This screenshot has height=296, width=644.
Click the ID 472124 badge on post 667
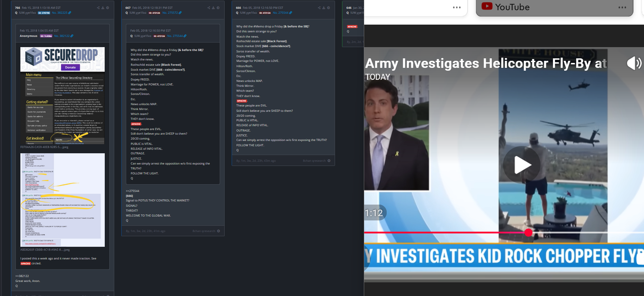[x=154, y=13]
